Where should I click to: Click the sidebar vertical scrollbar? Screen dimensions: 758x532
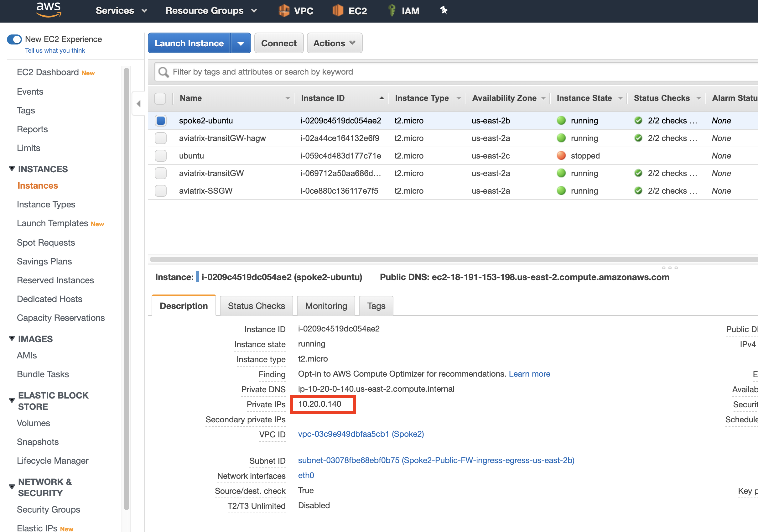point(126,289)
